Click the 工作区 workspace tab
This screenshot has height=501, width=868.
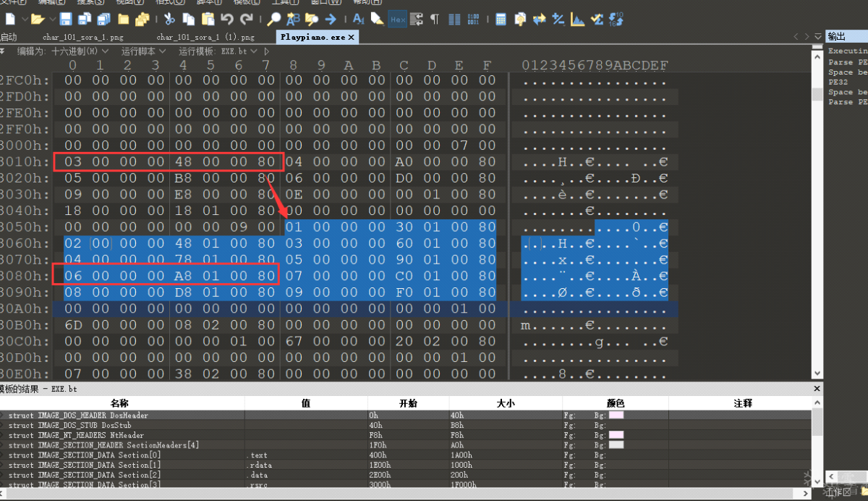[839, 492]
